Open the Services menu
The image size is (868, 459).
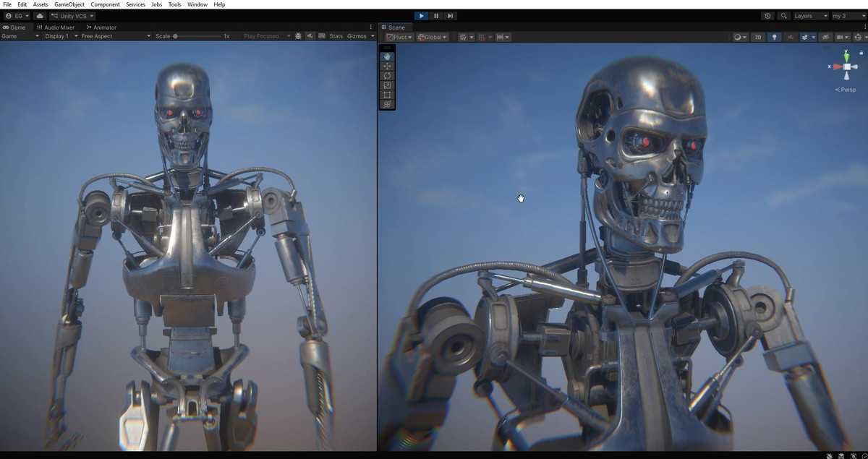point(135,4)
